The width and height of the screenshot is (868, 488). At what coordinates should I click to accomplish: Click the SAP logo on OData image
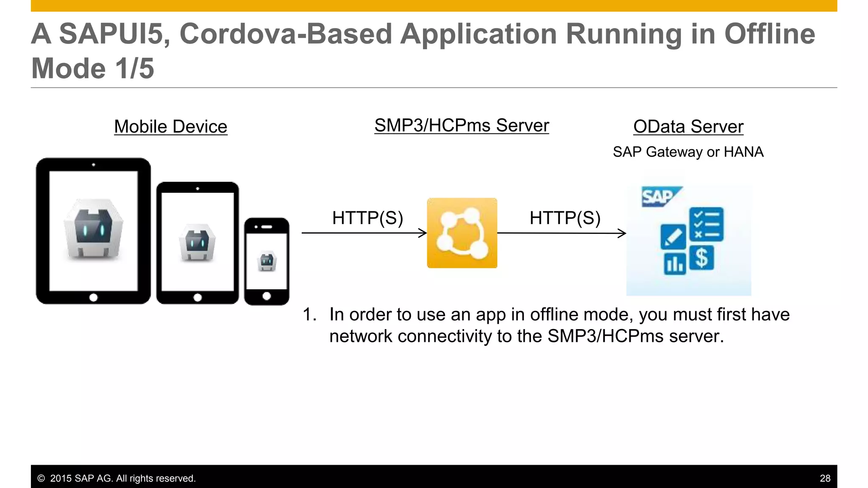[x=662, y=197]
